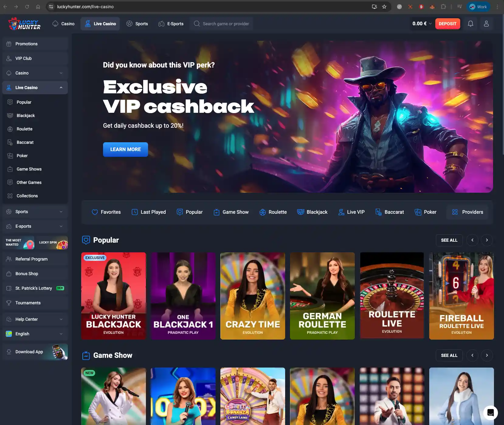Click St. Patrick's Lottery ticket icon
The height and width of the screenshot is (425, 504).
(x=9, y=288)
